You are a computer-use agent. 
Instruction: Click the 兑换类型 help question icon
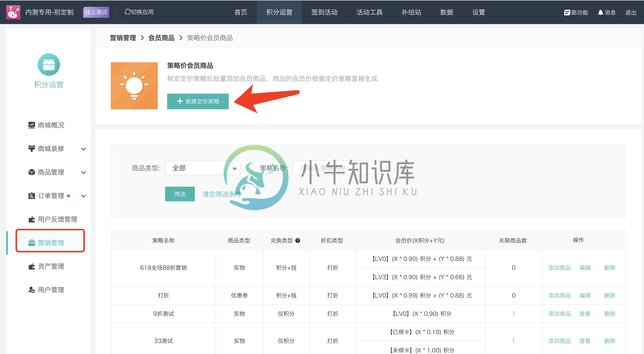tap(297, 241)
